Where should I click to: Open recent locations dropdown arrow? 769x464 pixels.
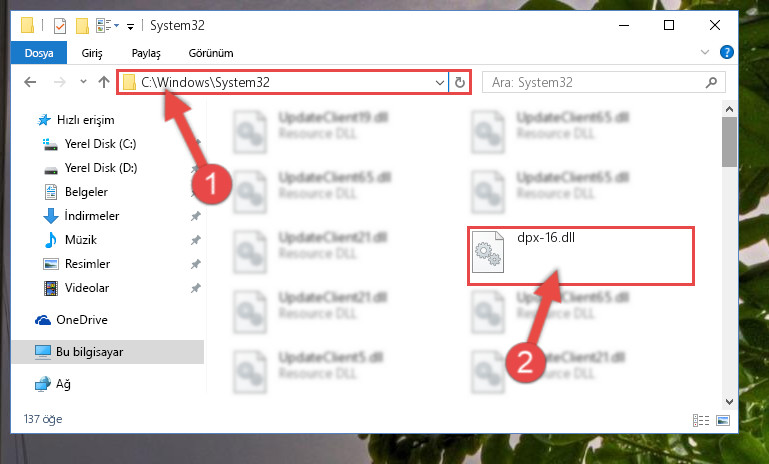point(83,82)
